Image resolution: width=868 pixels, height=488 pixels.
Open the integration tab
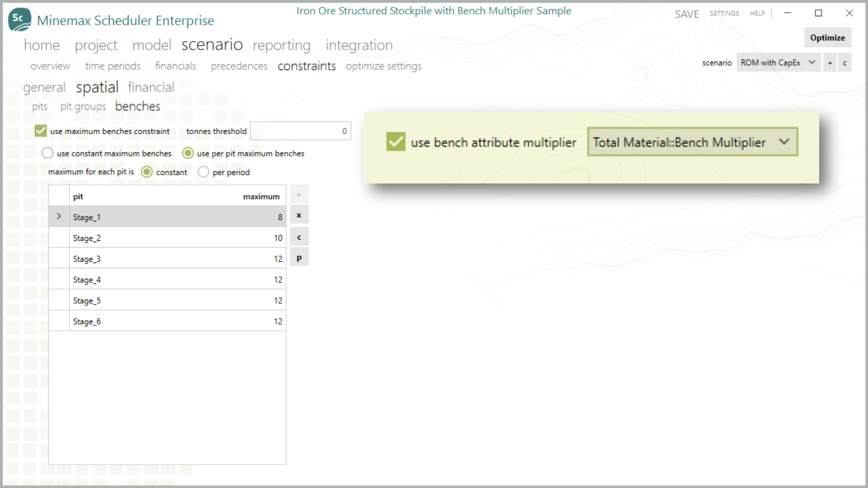[359, 45]
